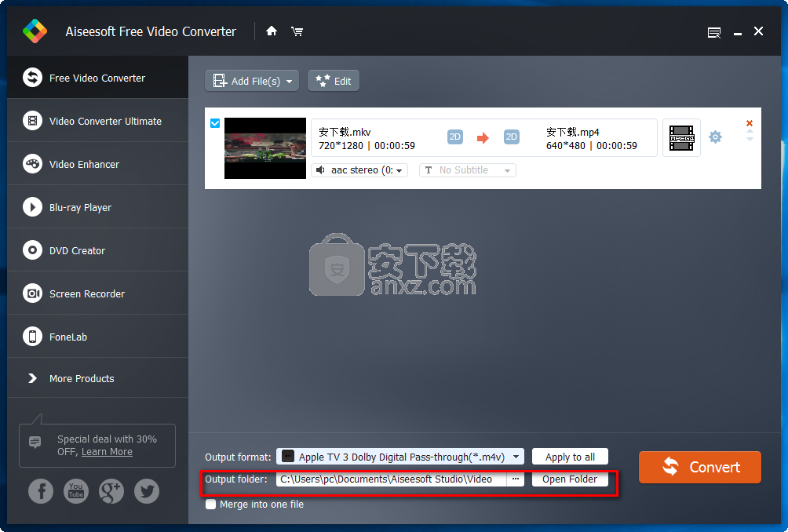788x532 pixels.
Task: Remove file with red X icon
Action: click(750, 123)
